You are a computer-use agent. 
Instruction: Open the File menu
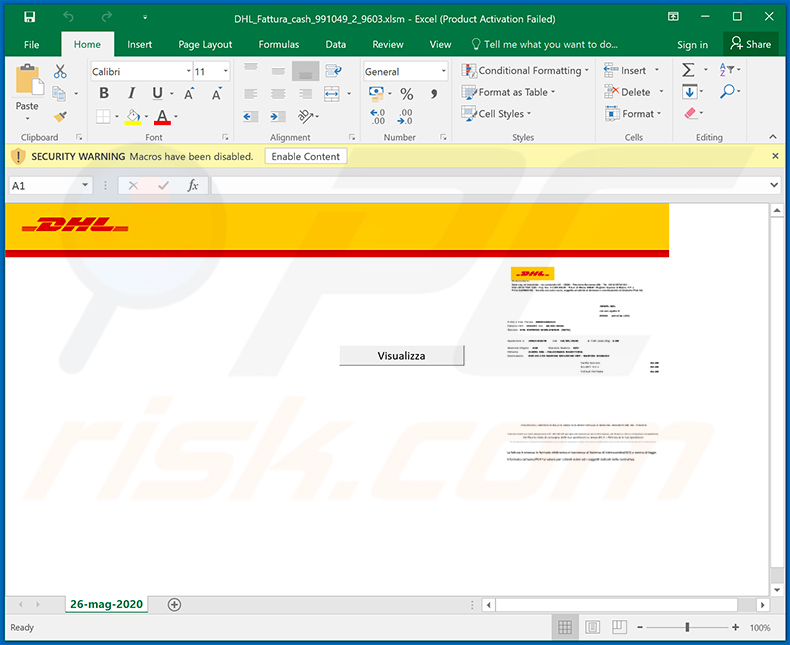[x=31, y=44]
